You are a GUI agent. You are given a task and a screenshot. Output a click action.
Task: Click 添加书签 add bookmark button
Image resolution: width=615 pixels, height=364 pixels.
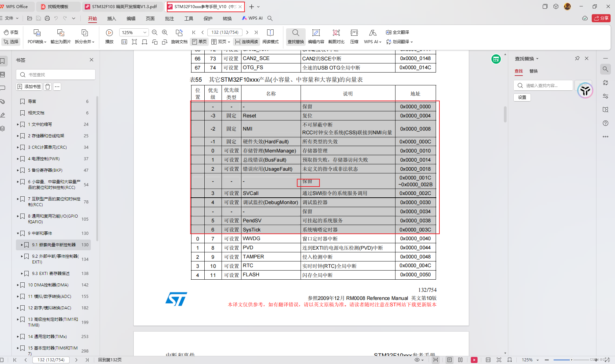click(29, 87)
